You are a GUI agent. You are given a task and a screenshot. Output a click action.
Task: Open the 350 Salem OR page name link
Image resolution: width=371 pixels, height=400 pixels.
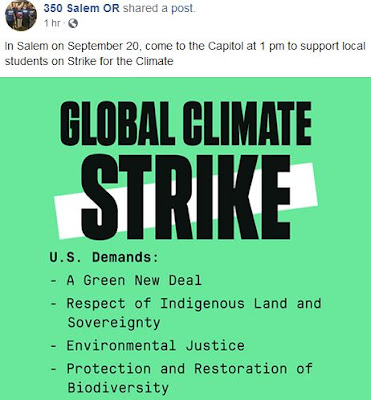(82, 8)
